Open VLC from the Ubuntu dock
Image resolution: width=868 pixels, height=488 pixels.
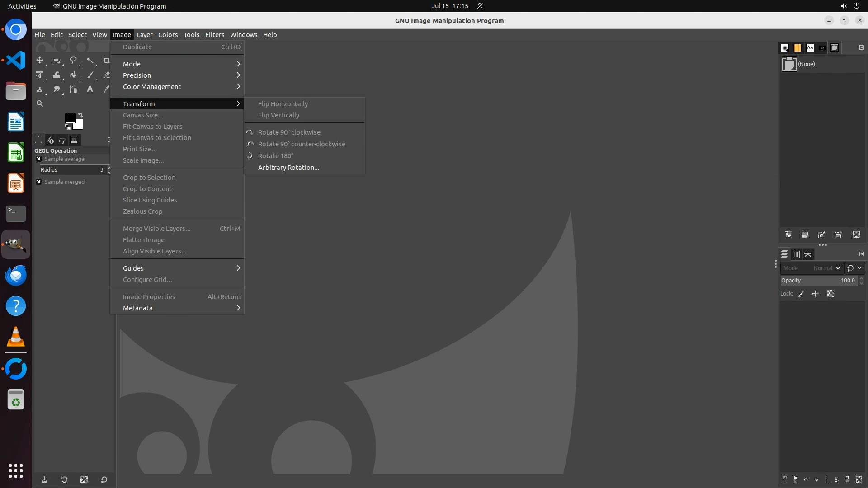click(x=16, y=337)
